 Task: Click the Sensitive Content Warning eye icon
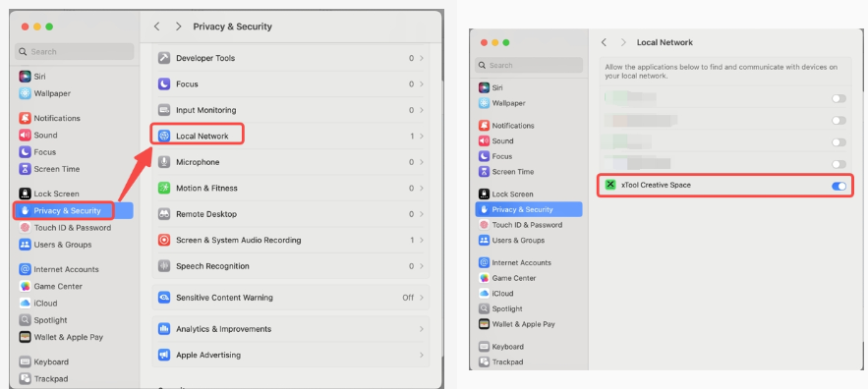coord(164,298)
